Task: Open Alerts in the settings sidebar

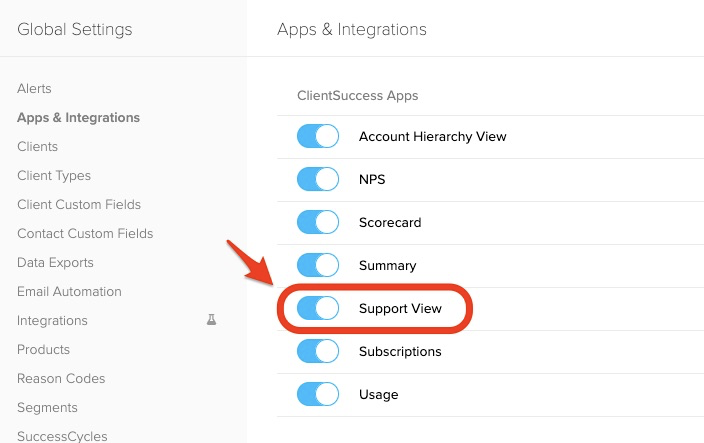Action: [34, 88]
